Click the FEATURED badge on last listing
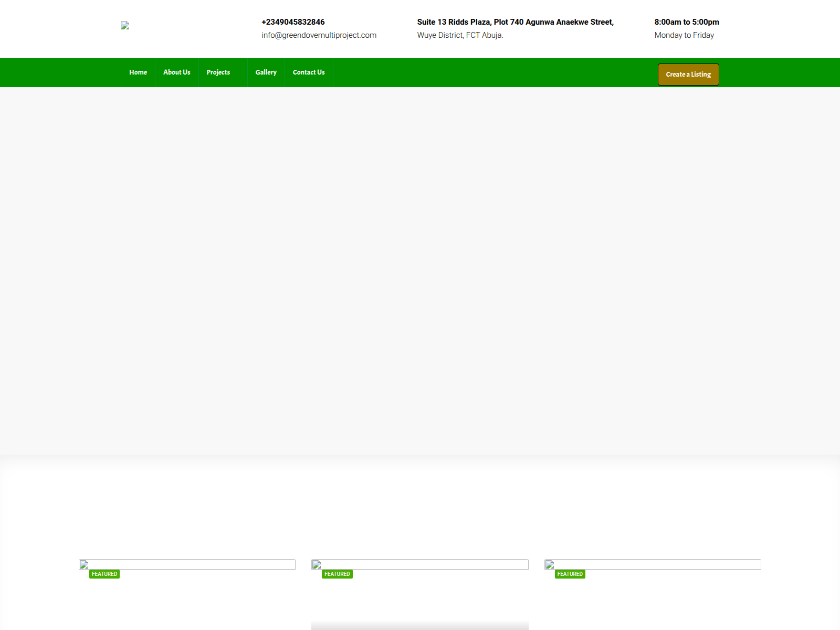Viewport: 840px width, 630px height. click(570, 574)
